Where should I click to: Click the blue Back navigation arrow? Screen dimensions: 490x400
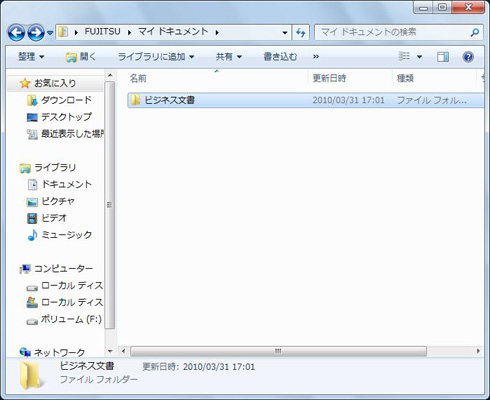[16, 33]
